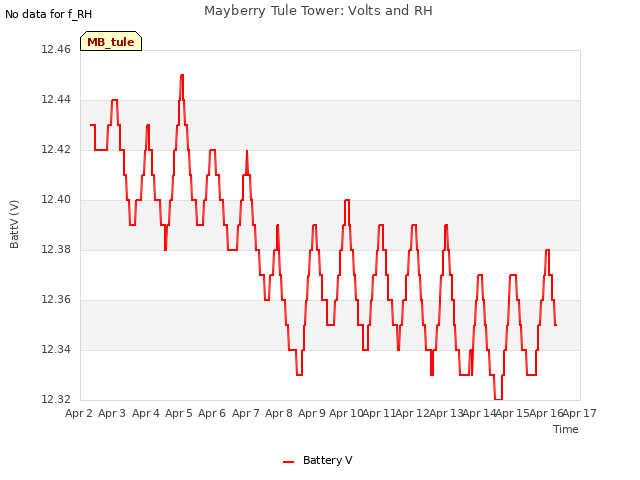Click the 'Apr 8' x-axis tick label
Image resolution: width=640 pixels, height=480 pixels.
tap(279, 413)
